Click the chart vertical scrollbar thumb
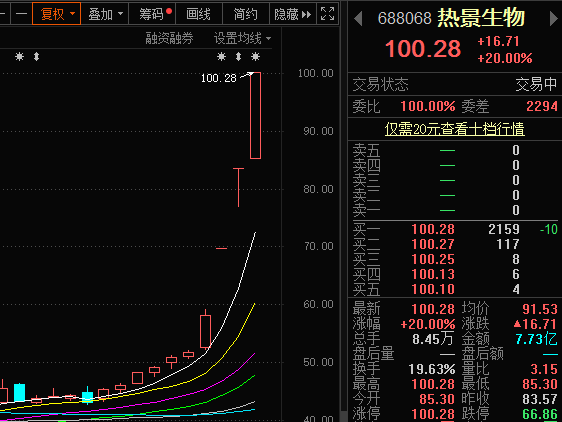562x422 pixels. pyautogui.click(x=343, y=416)
